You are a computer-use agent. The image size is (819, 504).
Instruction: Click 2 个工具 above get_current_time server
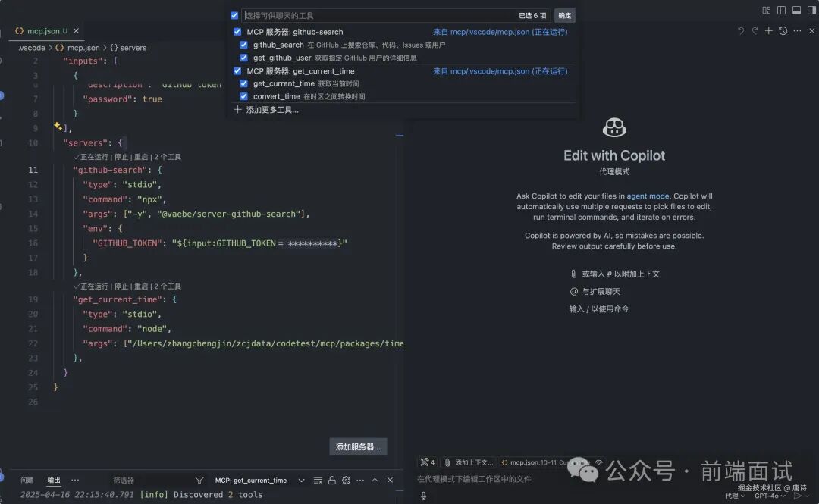168,286
